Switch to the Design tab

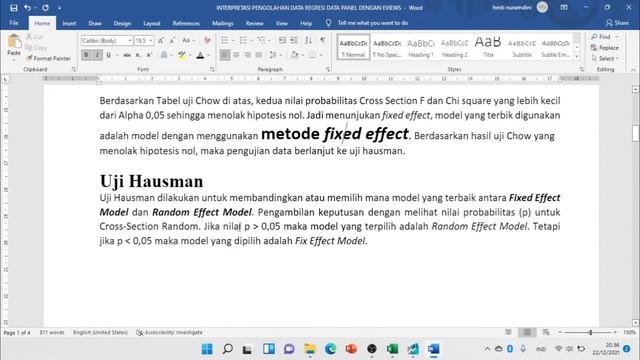[x=122, y=23]
